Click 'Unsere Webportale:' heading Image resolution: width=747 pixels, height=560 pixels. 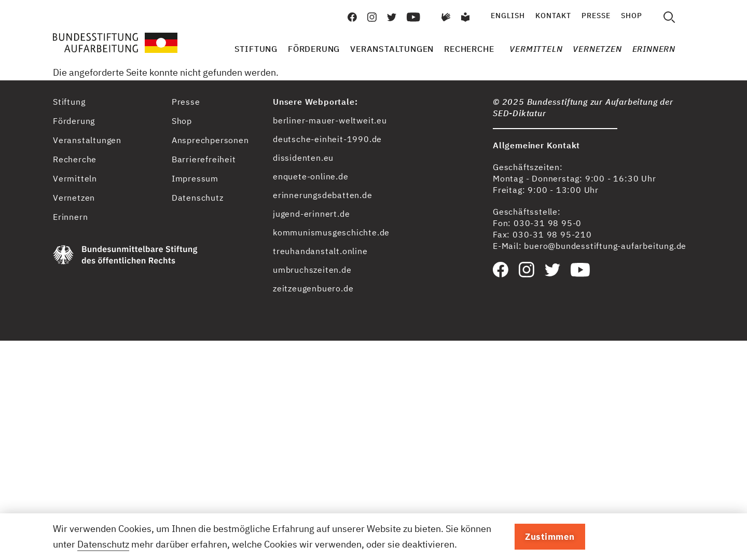coord(315,102)
